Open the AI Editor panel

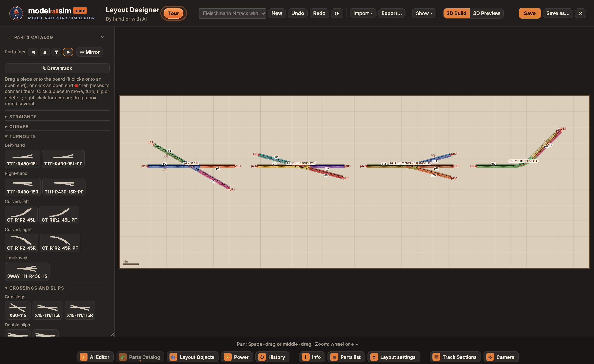tap(95, 357)
